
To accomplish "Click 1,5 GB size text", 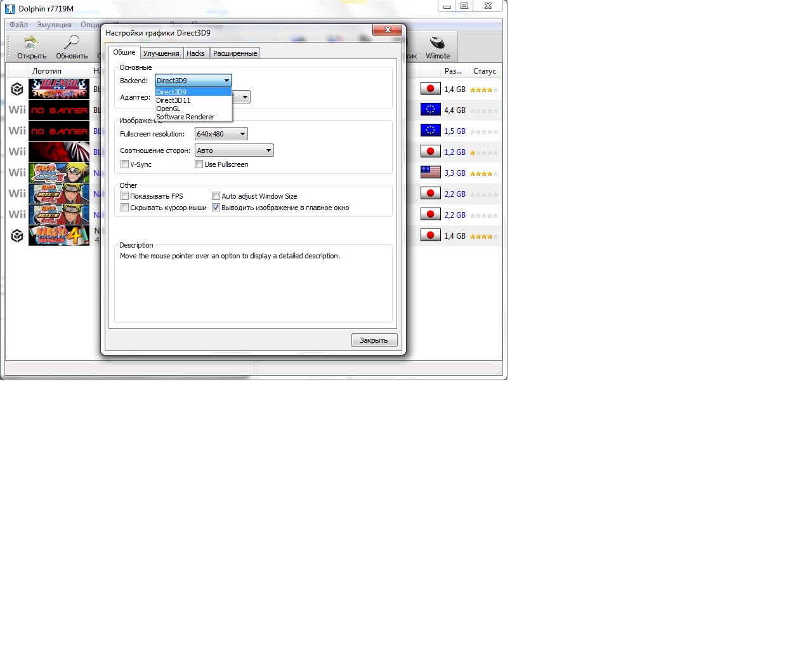I will pyautogui.click(x=455, y=131).
